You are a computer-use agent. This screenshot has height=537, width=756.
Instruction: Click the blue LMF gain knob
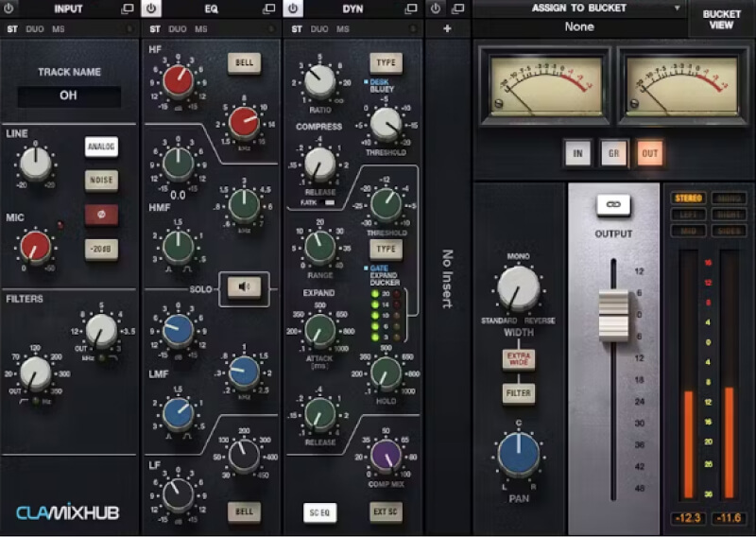[178, 331]
